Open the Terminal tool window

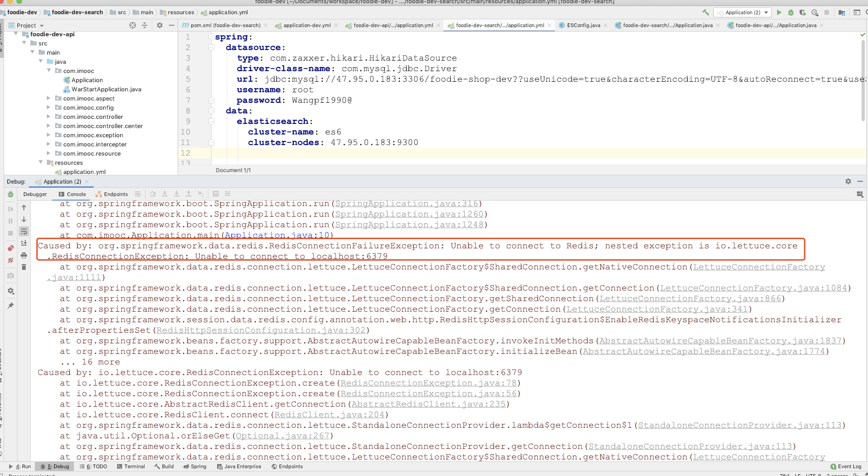coord(131,466)
